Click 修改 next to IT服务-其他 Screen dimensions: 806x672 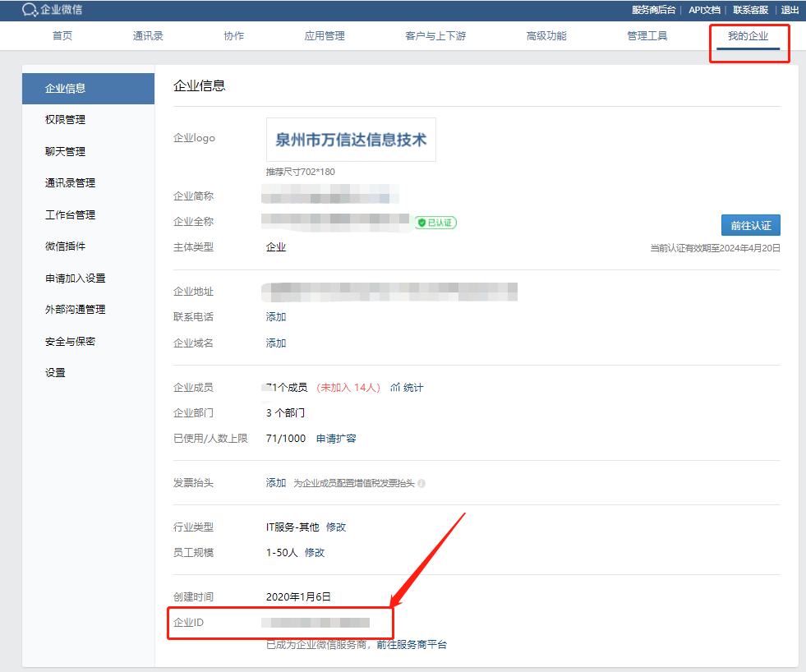[x=336, y=527]
